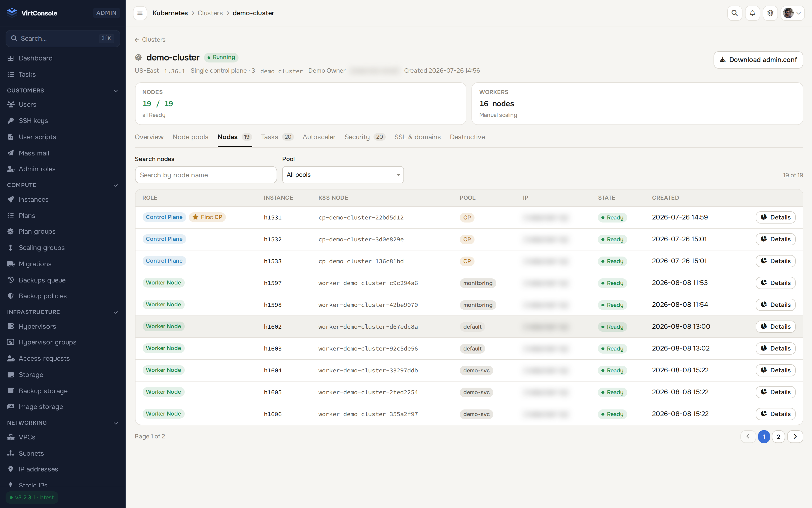Open Details for instance h1606

click(x=775, y=414)
